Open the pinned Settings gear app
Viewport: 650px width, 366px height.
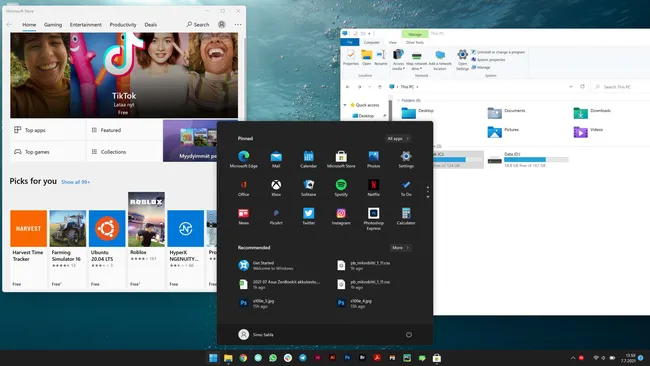pos(406,159)
